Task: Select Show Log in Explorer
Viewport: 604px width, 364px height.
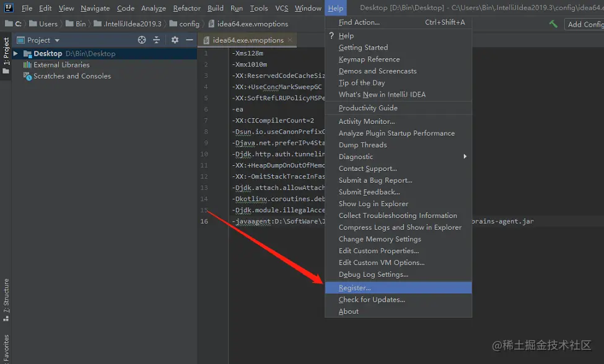Action: point(398,204)
